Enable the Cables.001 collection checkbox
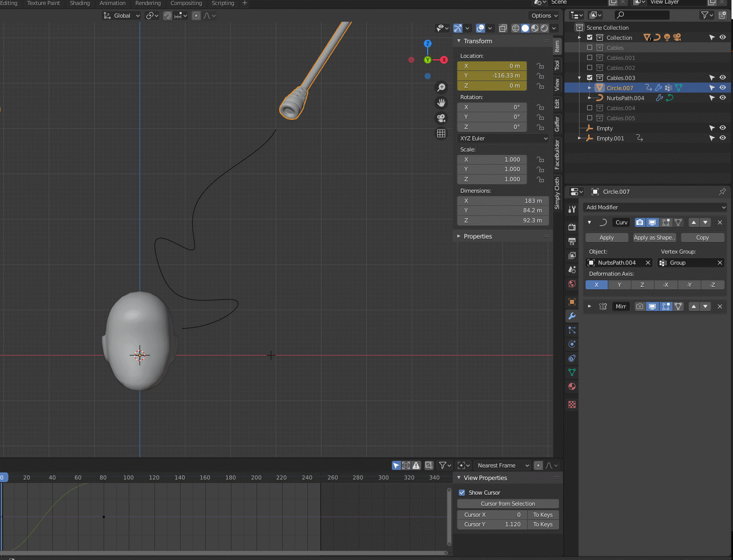The width and height of the screenshot is (733, 560). pyautogui.click(x=590, y=58)
